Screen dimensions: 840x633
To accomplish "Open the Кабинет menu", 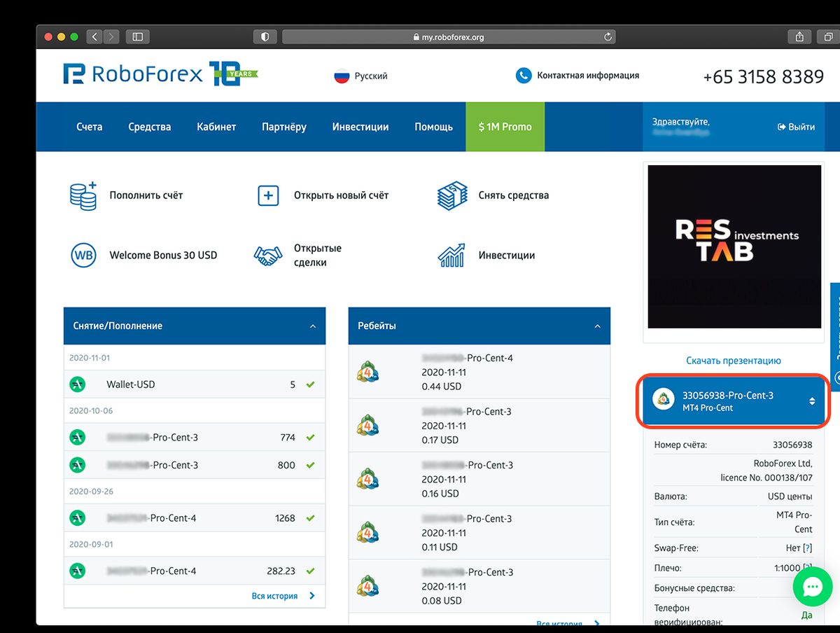I will [216, 127].
